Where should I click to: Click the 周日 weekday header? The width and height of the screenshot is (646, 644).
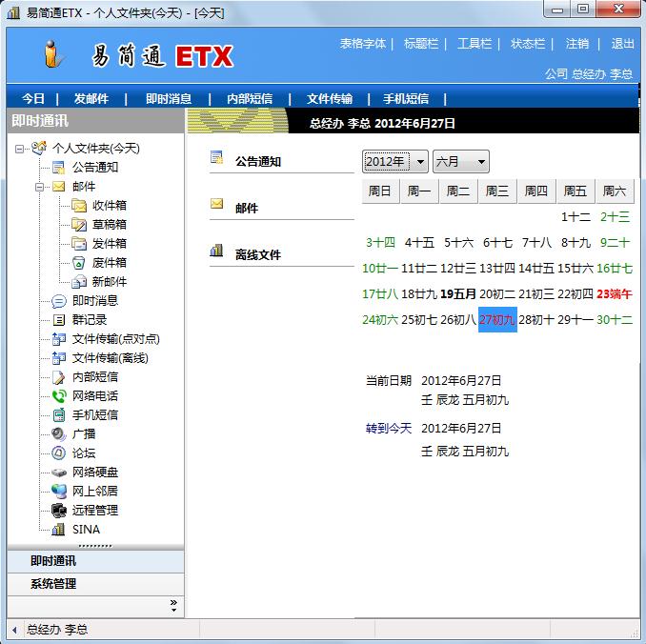tap(380, 191)
